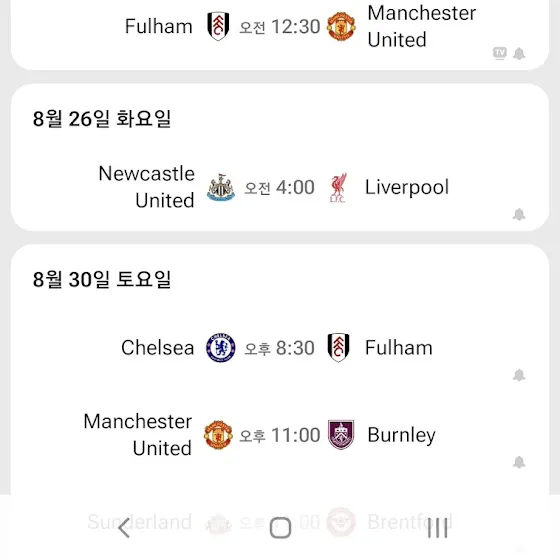This screenshot has height=560, width=560.
Task: Go back with the Android back button
Action: [x=124, y=528]
